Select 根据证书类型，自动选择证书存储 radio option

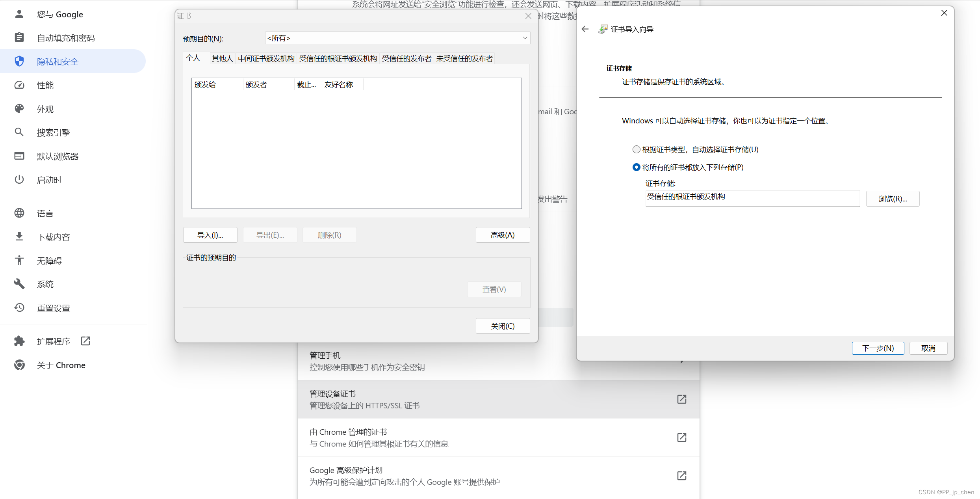636,149
